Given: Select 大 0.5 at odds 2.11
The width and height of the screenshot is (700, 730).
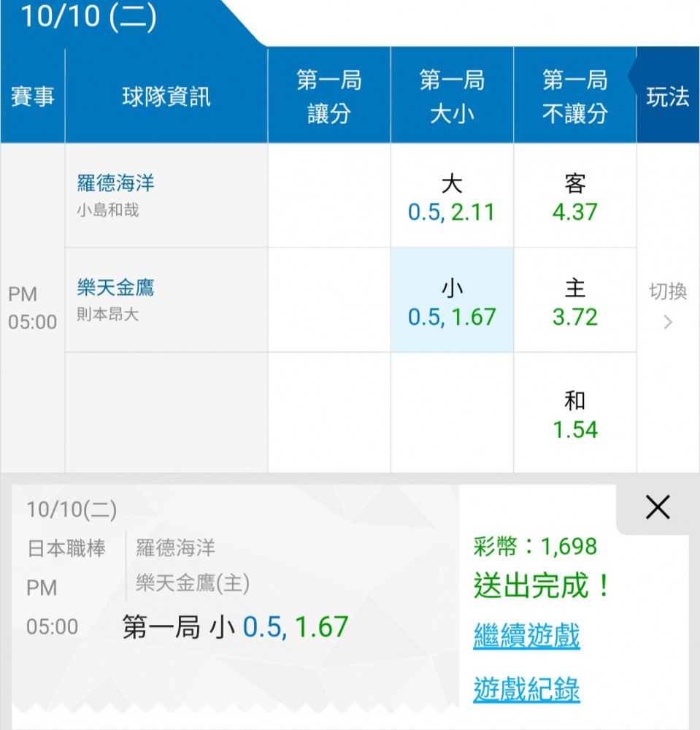Looking at the screenshot, I should pyautogui.click(x=452, y=196).
